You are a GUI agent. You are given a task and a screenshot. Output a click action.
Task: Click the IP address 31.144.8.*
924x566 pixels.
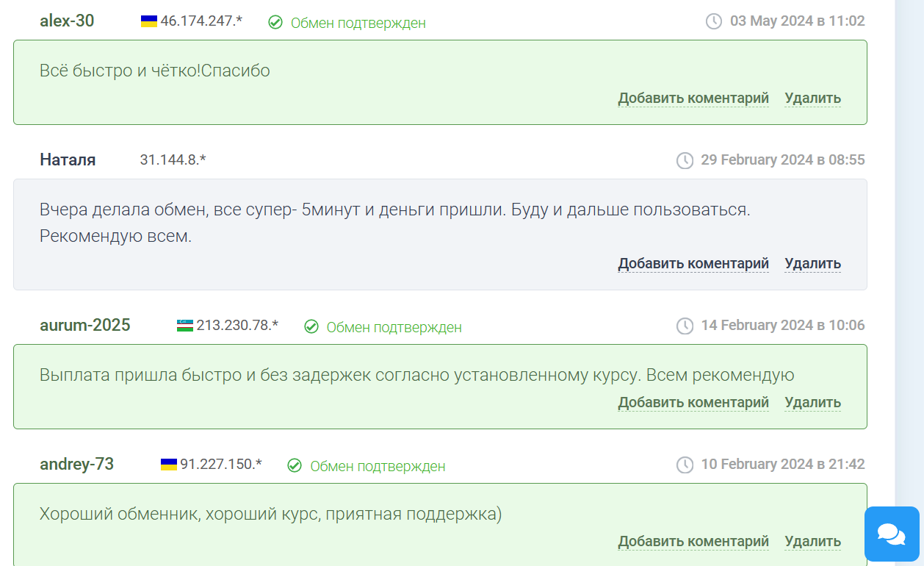tap(173, 160)
